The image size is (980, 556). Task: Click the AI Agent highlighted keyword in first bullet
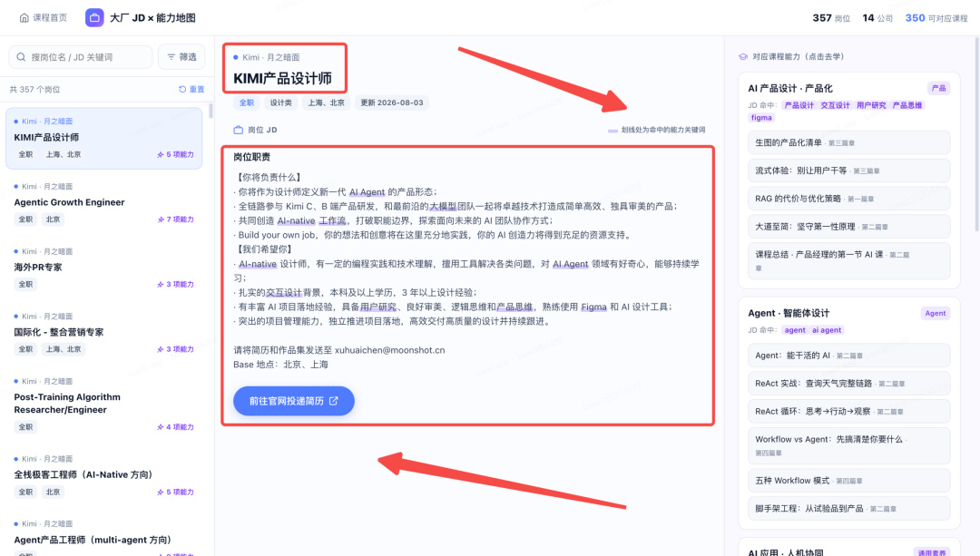(367, 191)
